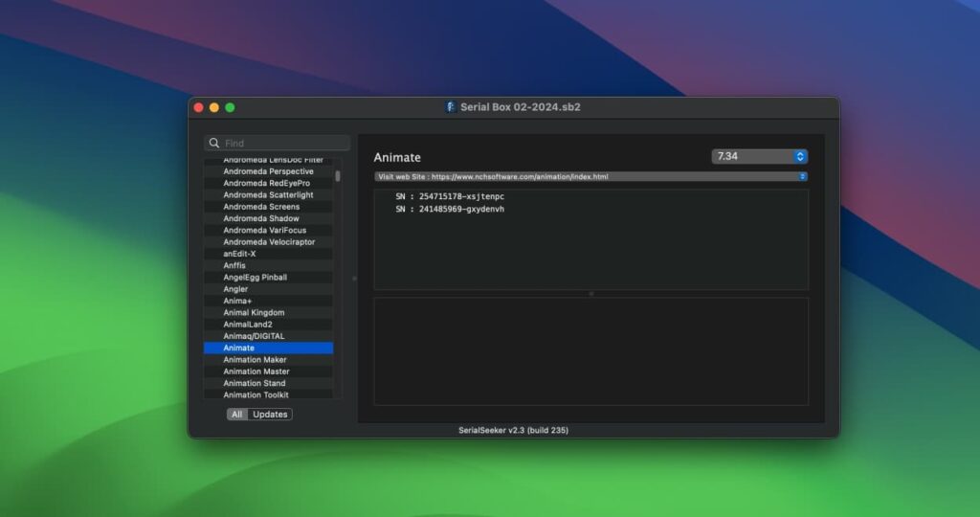
Task: Open the 7.34 version dropdown
Action: [760, 156]
